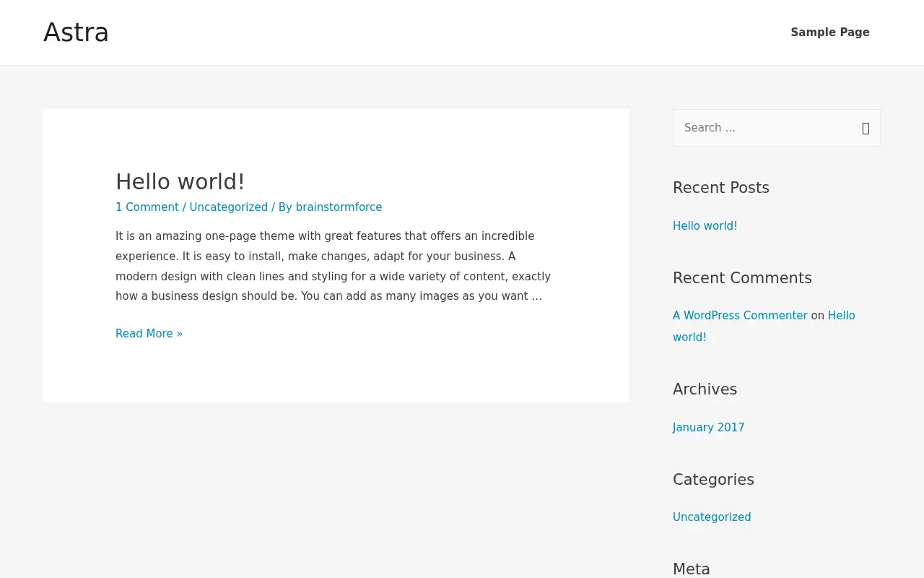Click the search magnifier icon in sidebar
The image size is (924, 578).
(866, 128)
